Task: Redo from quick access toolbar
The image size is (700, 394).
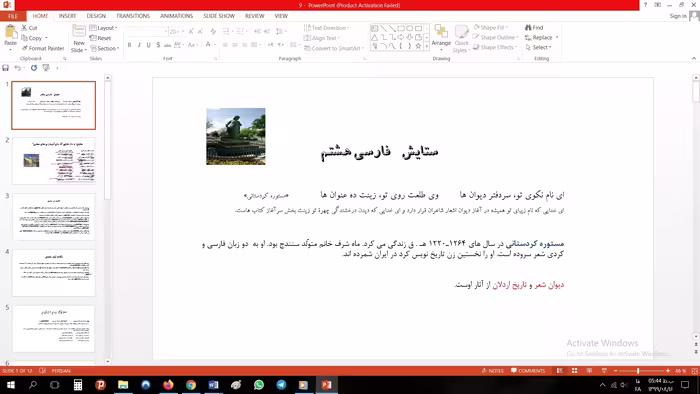Action: 33,68
